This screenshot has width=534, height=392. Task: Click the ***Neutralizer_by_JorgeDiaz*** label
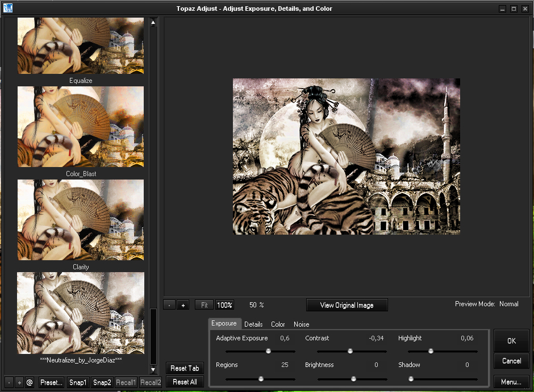(x=81, y=360)
